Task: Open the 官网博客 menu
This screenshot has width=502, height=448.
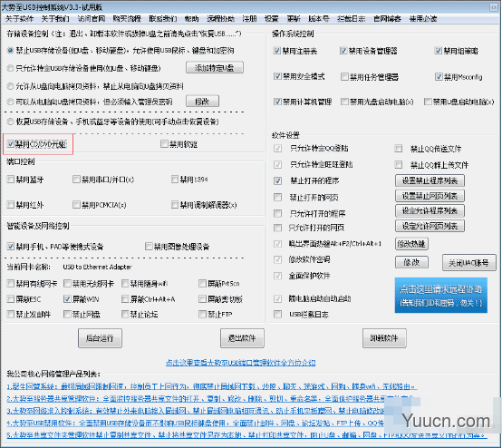Action: point(388,18)
